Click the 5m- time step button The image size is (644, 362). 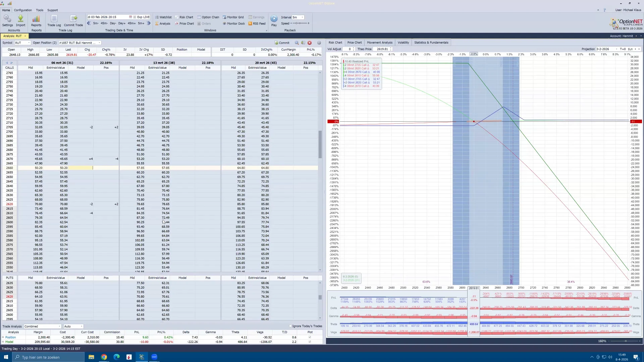[x=96, y=23]
